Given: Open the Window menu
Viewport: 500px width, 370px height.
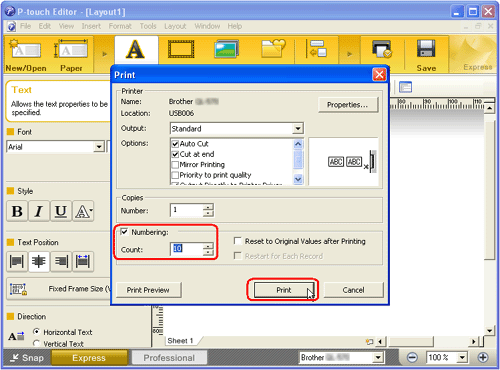Looking at the screenshot, I should (207, 26).
